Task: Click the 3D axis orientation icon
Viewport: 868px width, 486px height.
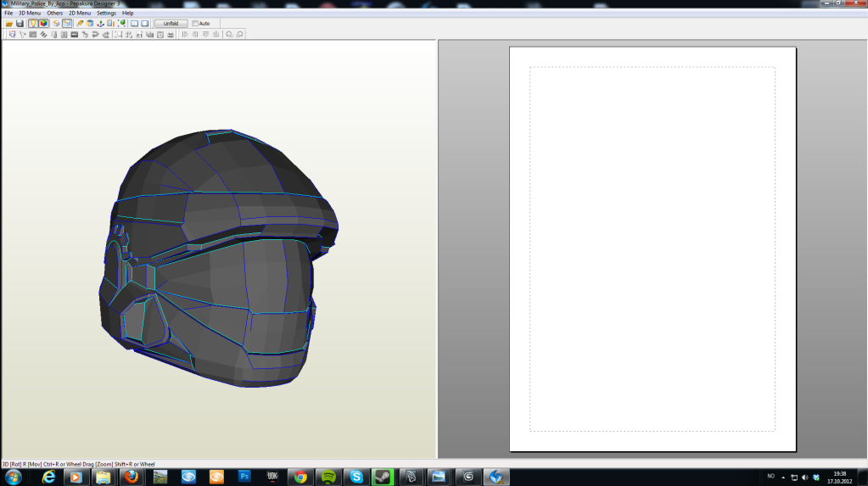Action: [x=100, y=23]
